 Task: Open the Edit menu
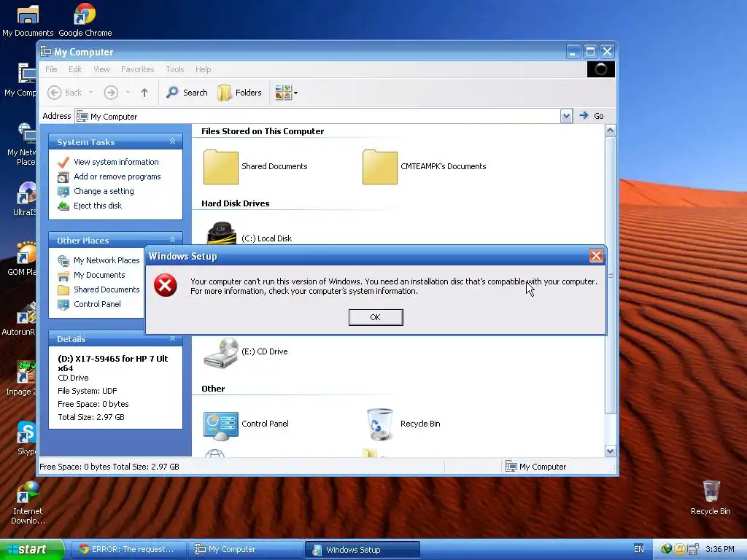(x=75, y=69)
